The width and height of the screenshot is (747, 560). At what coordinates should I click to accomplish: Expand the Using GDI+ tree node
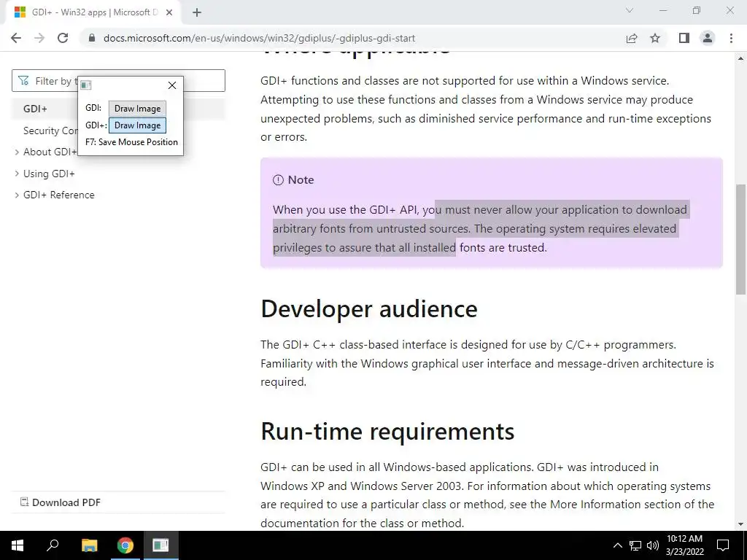click(17, 174)
